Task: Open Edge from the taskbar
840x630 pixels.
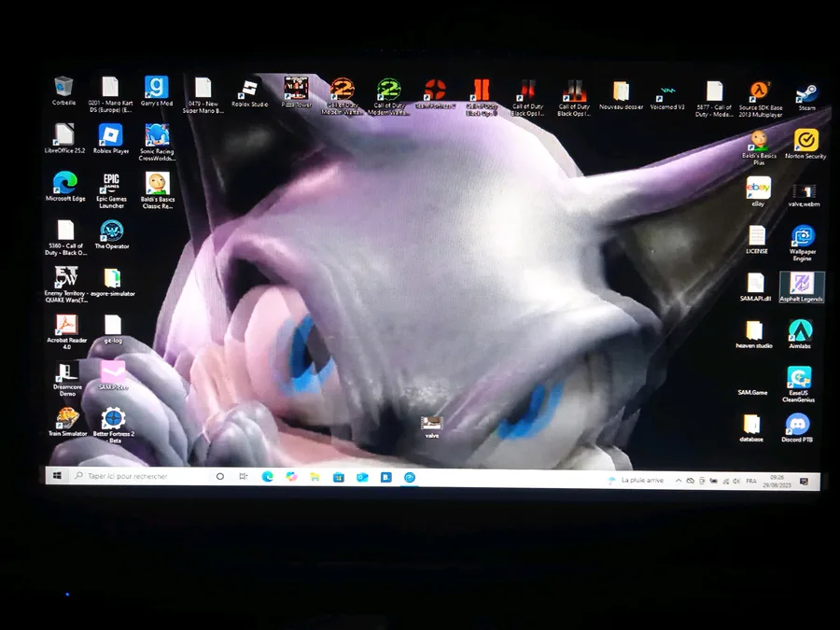Action: (267, 477)
